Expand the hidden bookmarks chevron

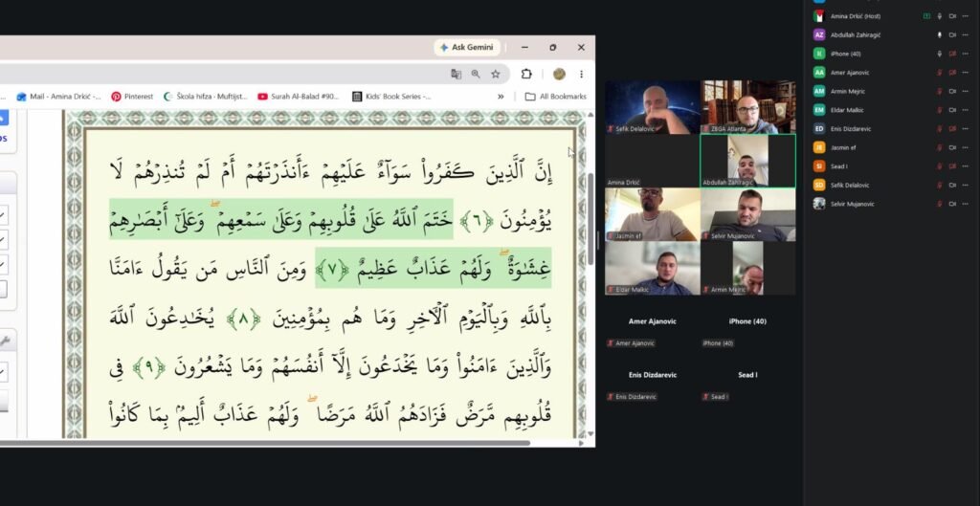coord(501,97)
